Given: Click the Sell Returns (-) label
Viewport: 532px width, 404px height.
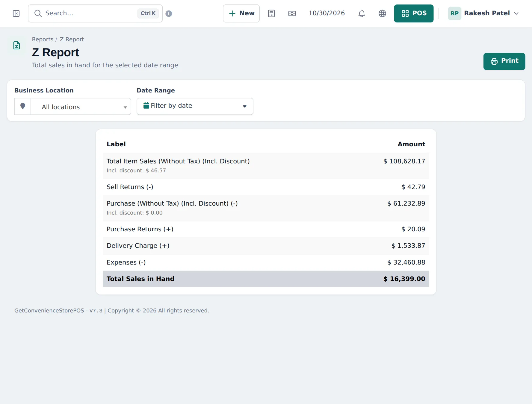Looking at the screenshot, I should [130, 187].
